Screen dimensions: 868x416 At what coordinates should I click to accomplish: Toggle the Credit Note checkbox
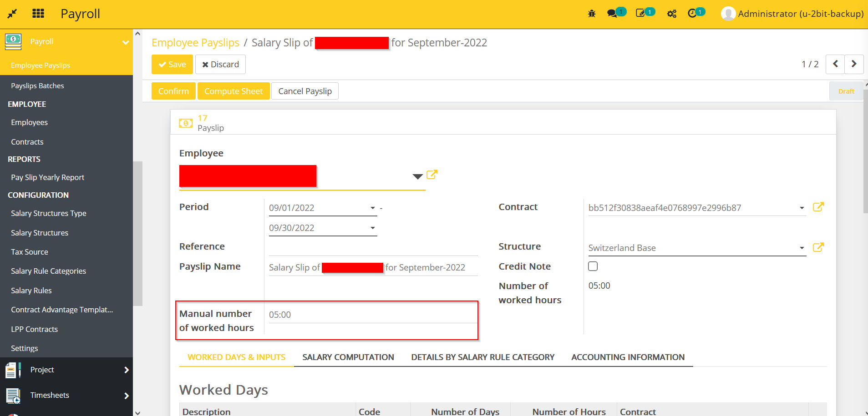coord(593,266)
